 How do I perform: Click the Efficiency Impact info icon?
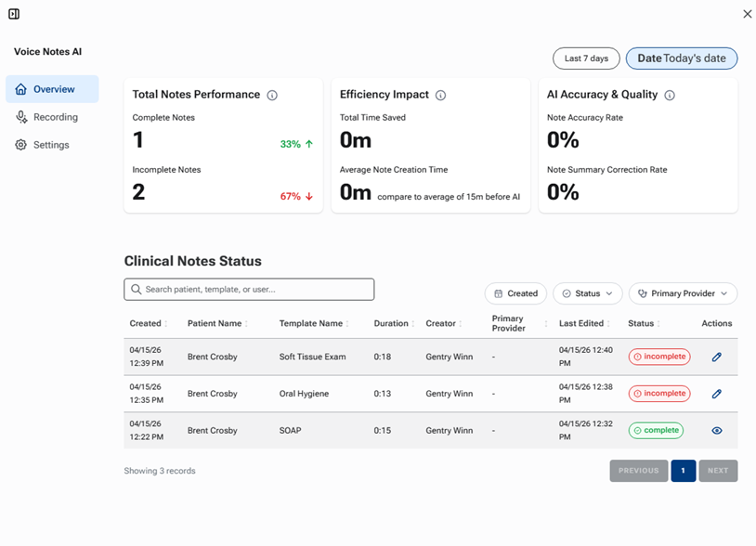click(x=441, y=96)
